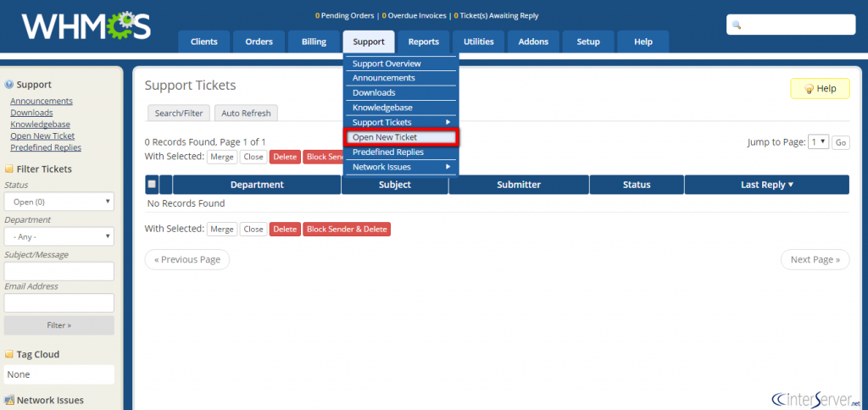Open the Support tab
Viewport: 868px width, 410px height.
[369, 42]
